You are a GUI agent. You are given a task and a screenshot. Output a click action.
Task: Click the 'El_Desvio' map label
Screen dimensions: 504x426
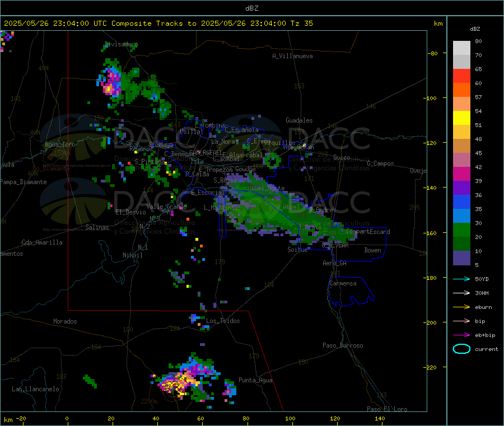130,212
